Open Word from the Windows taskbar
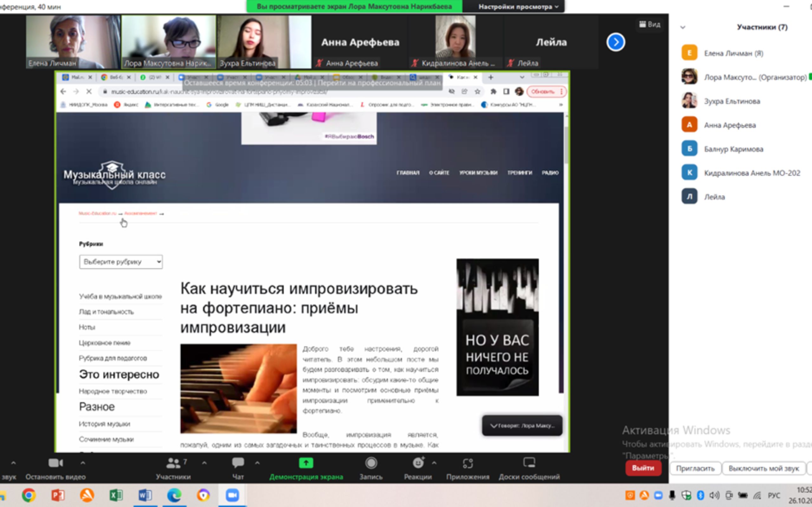The width and height of the screenshot is (812, 507). tap(145, 495)
